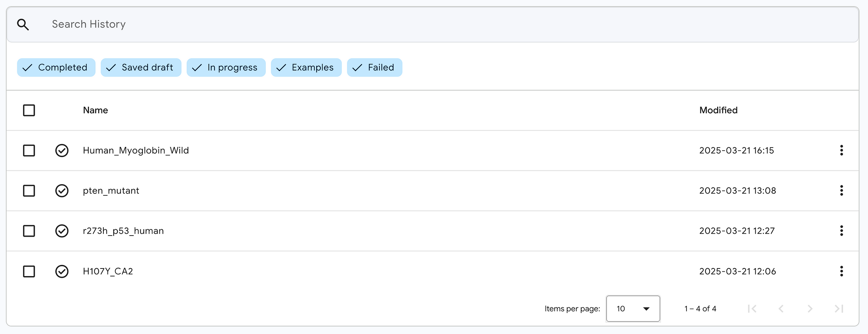Go to the next page of results

click(x=810, y=309)
